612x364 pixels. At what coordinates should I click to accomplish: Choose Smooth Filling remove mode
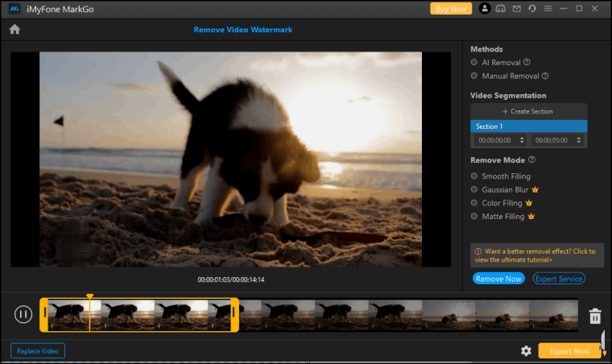pyautogui.click(x=474, y=176)
